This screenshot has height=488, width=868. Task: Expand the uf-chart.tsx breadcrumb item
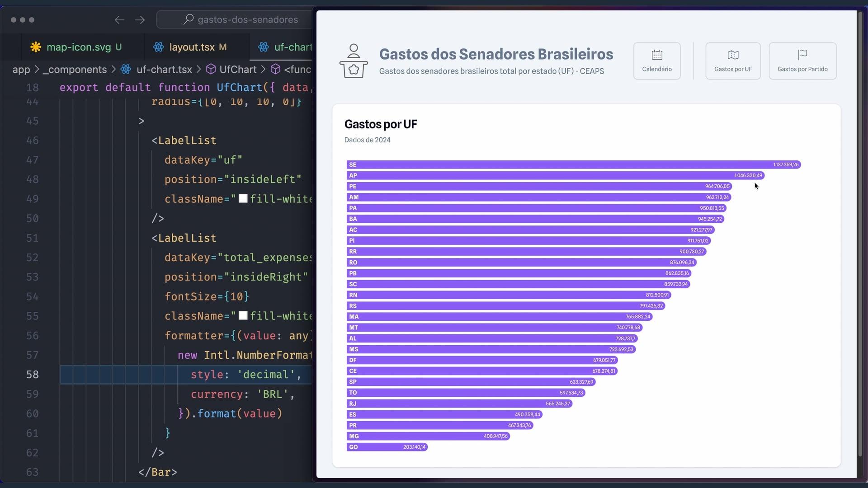pos(164,70)
